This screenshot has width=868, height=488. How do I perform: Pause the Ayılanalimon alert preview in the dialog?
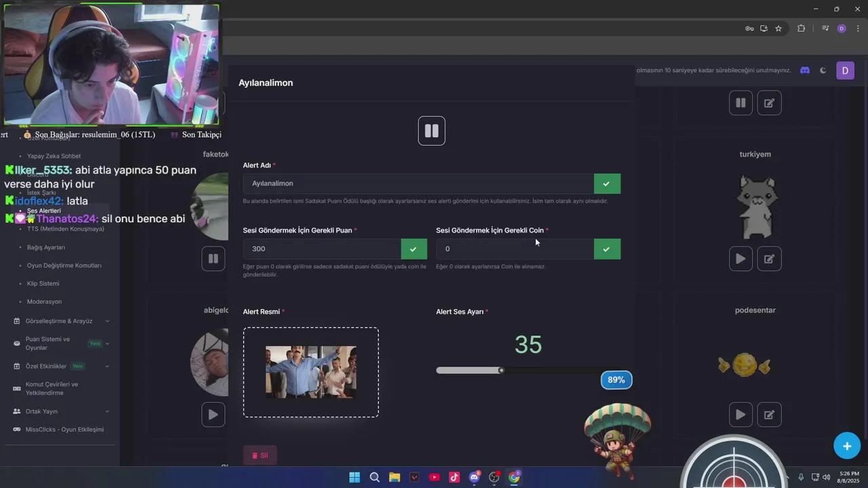(x=431, y=131)
